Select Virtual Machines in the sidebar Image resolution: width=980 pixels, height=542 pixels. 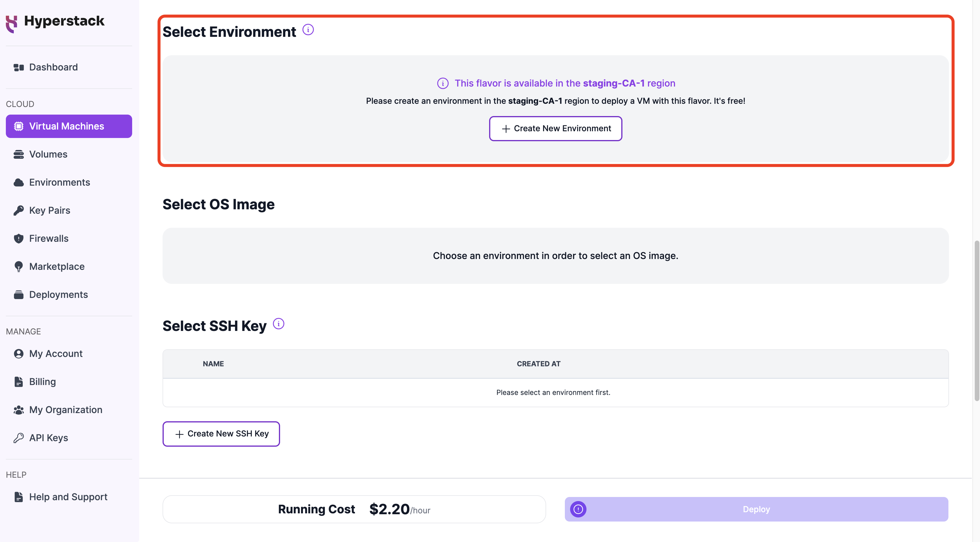tap(69, 126)
